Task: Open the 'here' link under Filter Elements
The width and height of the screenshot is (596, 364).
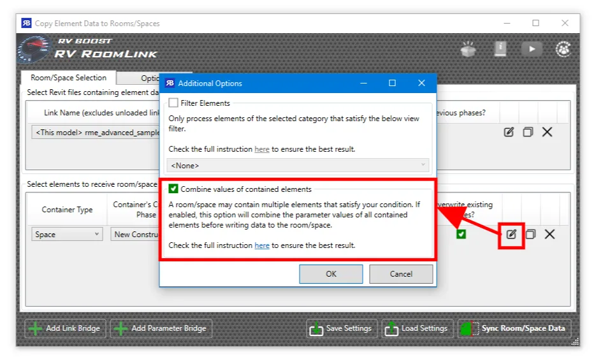Action: click(x=262, y=149)
